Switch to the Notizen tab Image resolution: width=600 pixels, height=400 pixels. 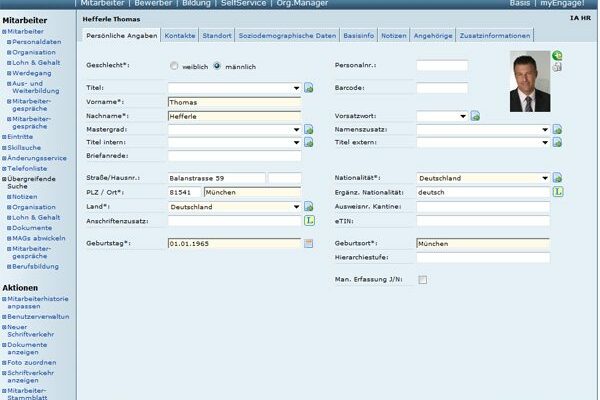click(394, 36)
